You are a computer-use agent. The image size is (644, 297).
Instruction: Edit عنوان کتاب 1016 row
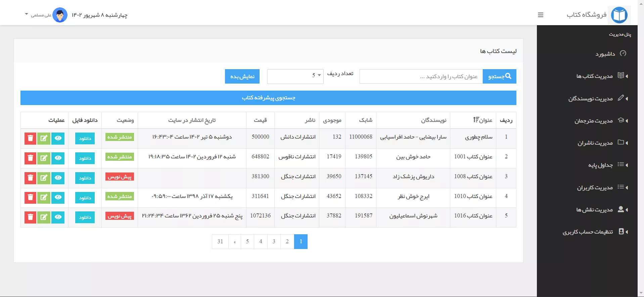(x=44, y=217)
